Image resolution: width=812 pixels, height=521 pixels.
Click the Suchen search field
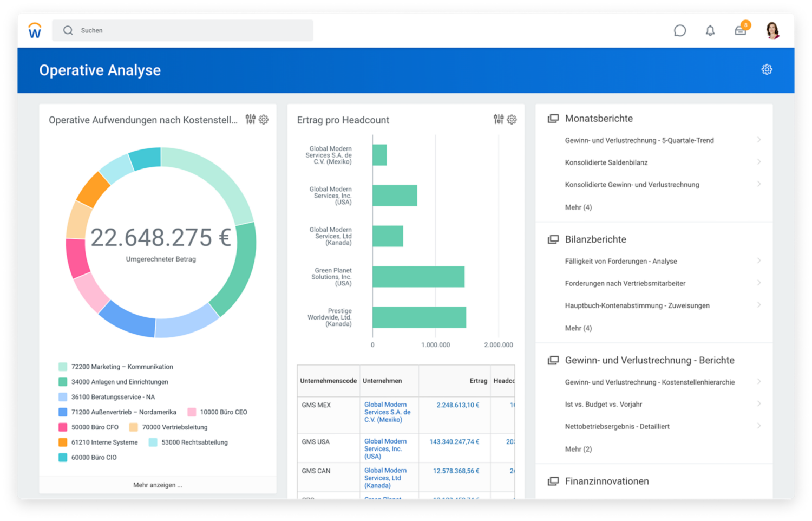pyautogui.click(x=182, y=30)
